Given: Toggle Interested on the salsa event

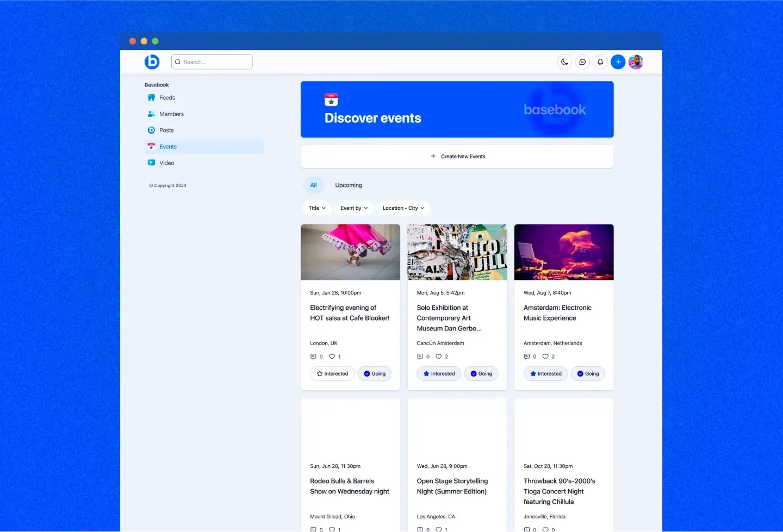Looking at the screenshot, I should pyautogui.click(x=332, y=374).
